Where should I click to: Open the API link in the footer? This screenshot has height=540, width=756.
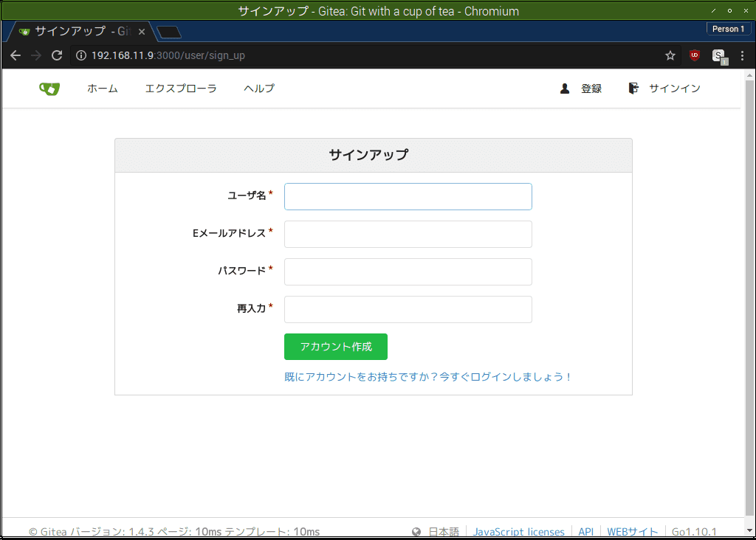point(585,530)
